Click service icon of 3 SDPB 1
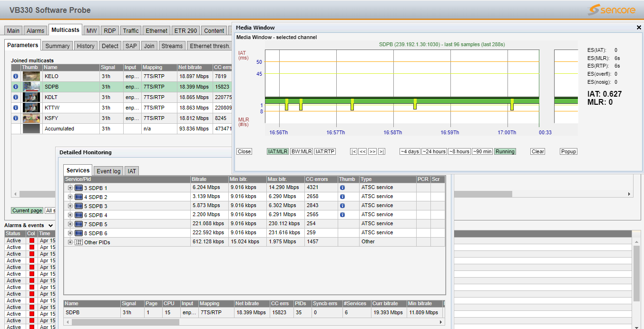The image size is (644, 329). click(x=78, y=188)
